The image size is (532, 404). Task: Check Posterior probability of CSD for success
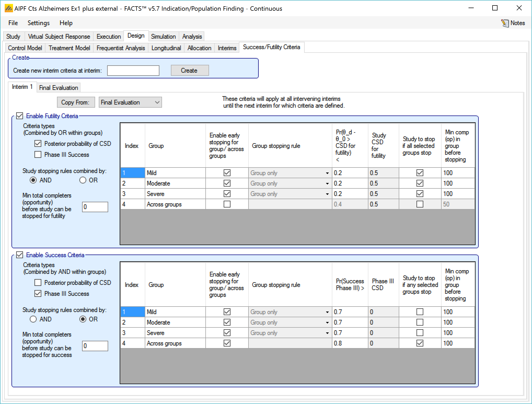coord(38,282)
